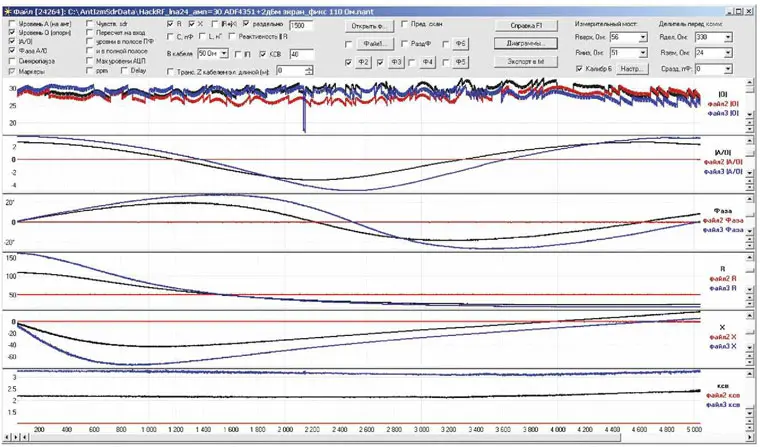This screenshot has height=447, width=760.
Task: Enable the Маркеры checkbox
Action: [x=10, y=71]
